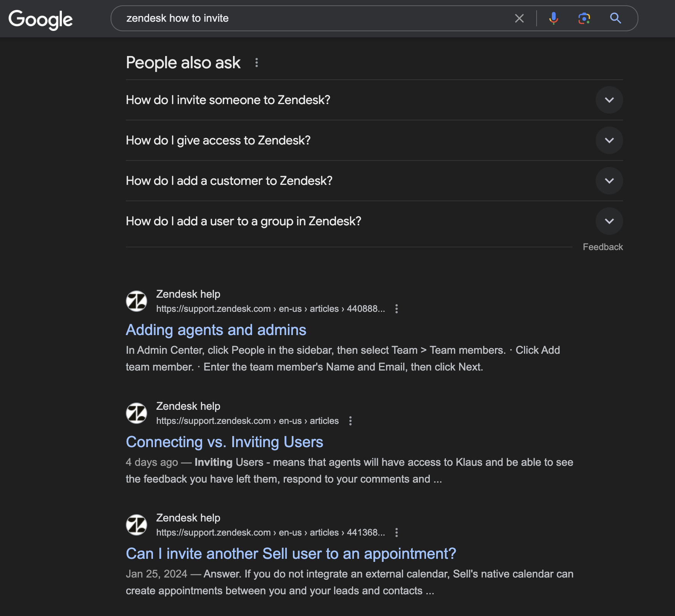The image size is (675, 616).
Task: Open the three-dot menu for the Adding agents result
Action: click(396, 309)
